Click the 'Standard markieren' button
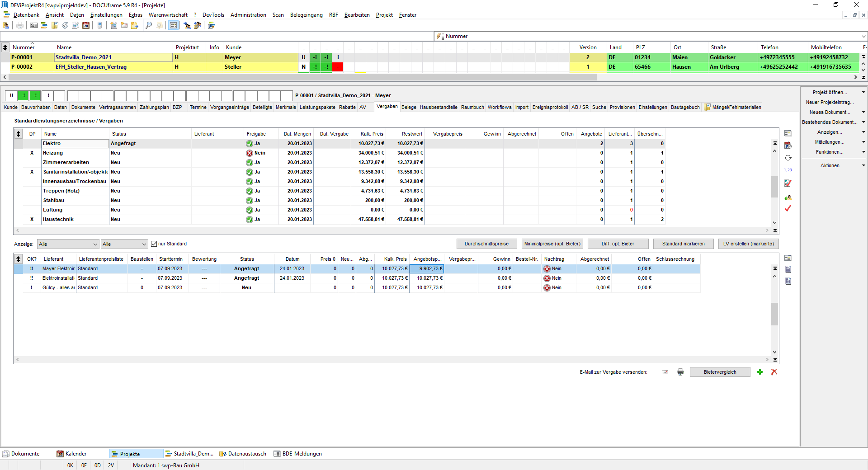This screenshot has height=470, width=868. 684,244
